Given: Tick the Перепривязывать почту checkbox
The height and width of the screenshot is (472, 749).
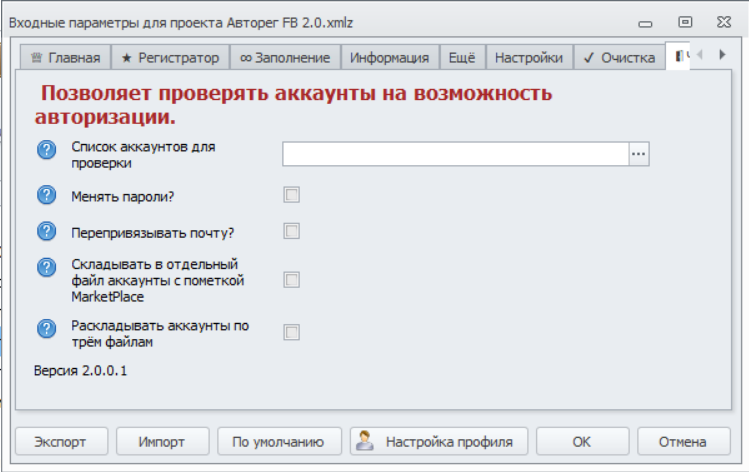Looking at the screenshot, I should pos(291,231).
